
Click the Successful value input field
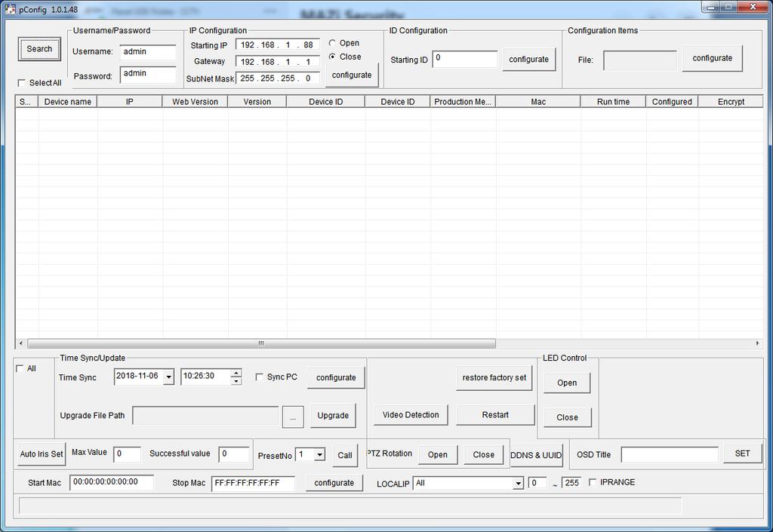(234, 454)
